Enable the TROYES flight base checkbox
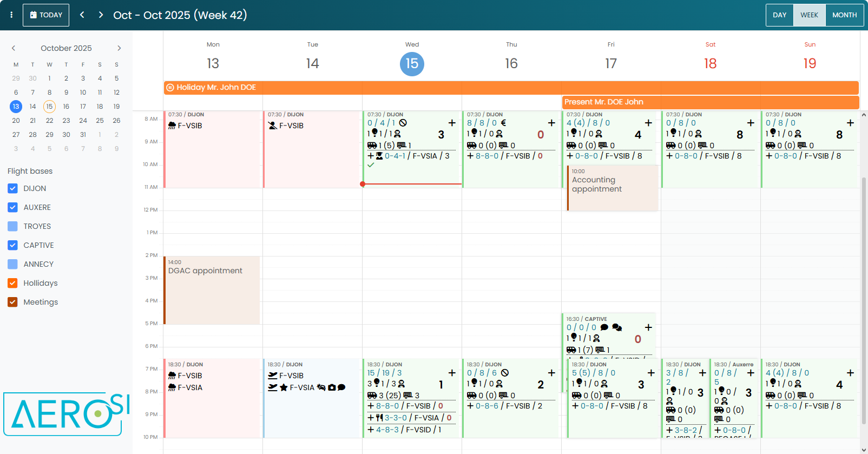The width and height of the screenshot is (868, 454). coord(13,226)
